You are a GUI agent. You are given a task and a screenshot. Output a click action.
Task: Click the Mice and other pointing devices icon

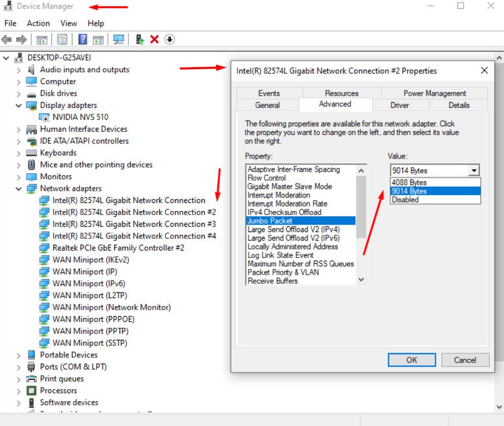pyautogui.click(x=31, y=164)
